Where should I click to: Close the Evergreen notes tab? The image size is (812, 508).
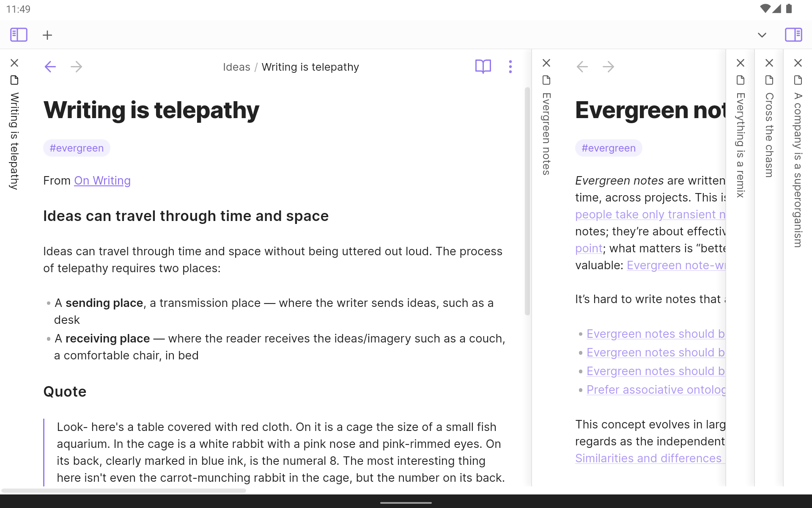point(546,63)
